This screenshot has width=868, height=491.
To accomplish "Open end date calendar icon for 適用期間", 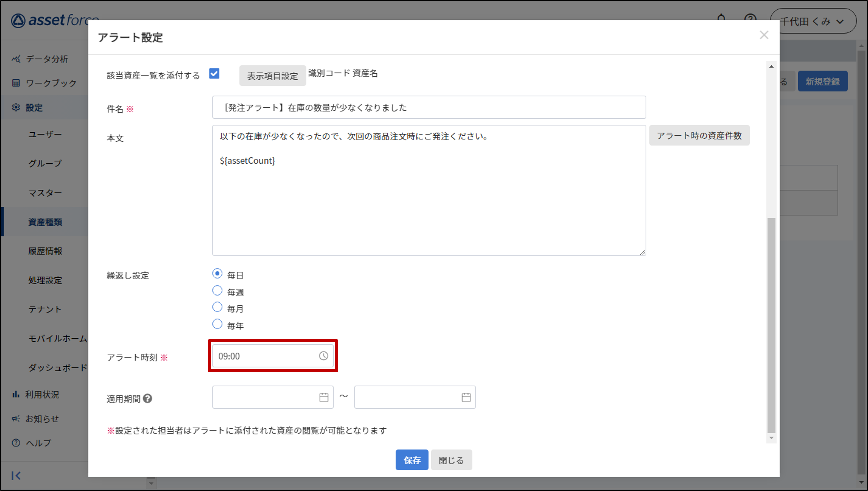I will tap(466, 397).
